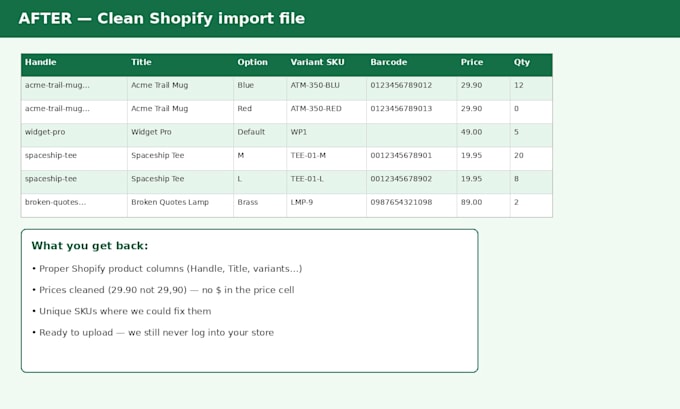Select the Red option cell
Image resolution: width=680 pixels, height=409 pixels.
click(260, 112)
